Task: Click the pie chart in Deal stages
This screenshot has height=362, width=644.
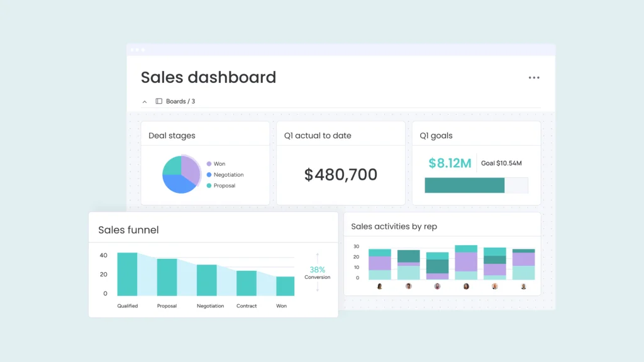Action: click(182, 174)
